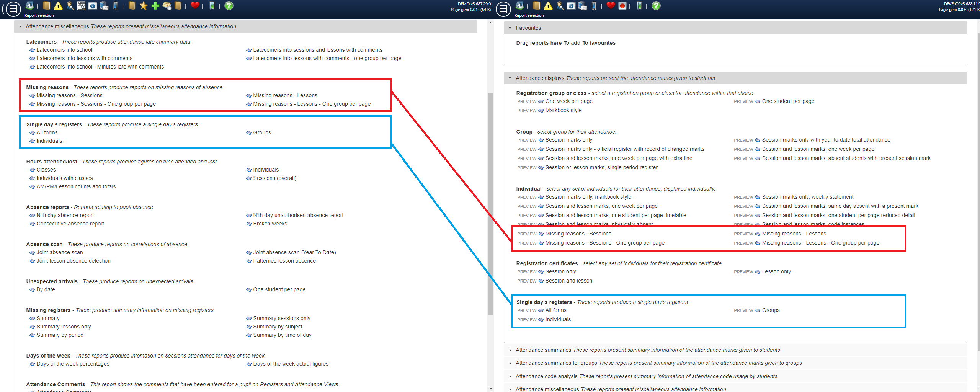Open person search icon in DEMO toolbar
Viewport: 980px width, 392px height.
(70, 6)
